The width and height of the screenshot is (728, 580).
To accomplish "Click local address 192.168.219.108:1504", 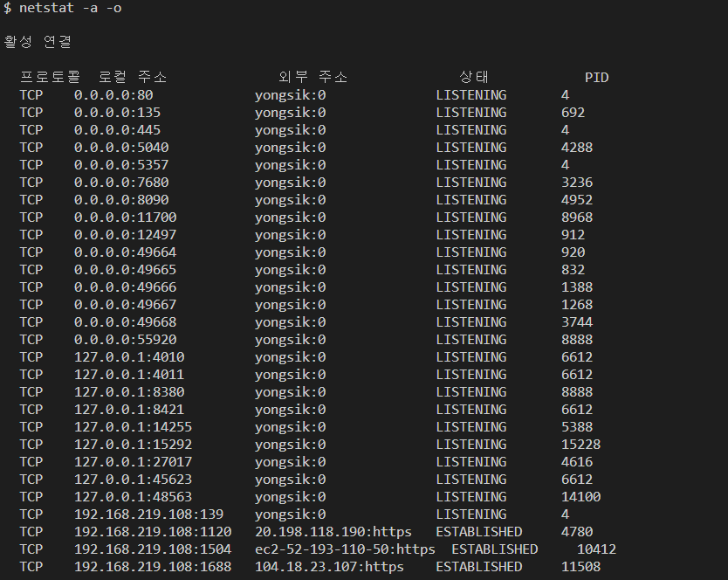I will coord(153,549).
